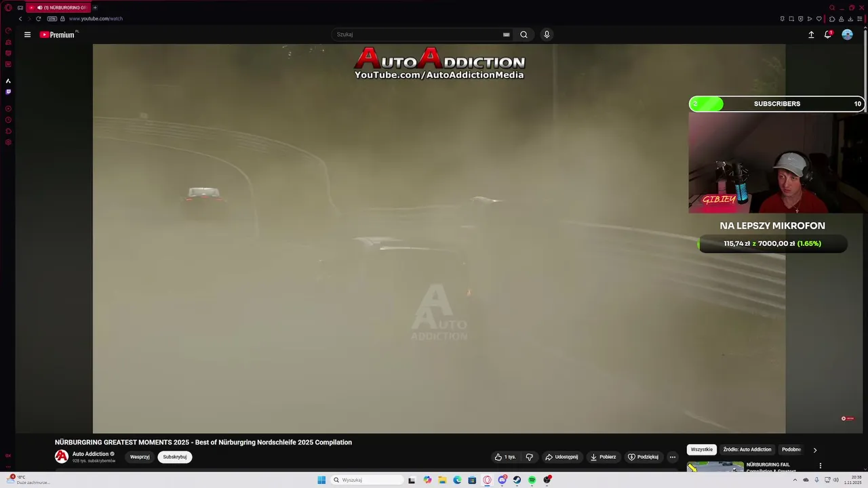Screen dimensions: 868x488
Task: Open a new browser tab with plus
Action: 95,7
